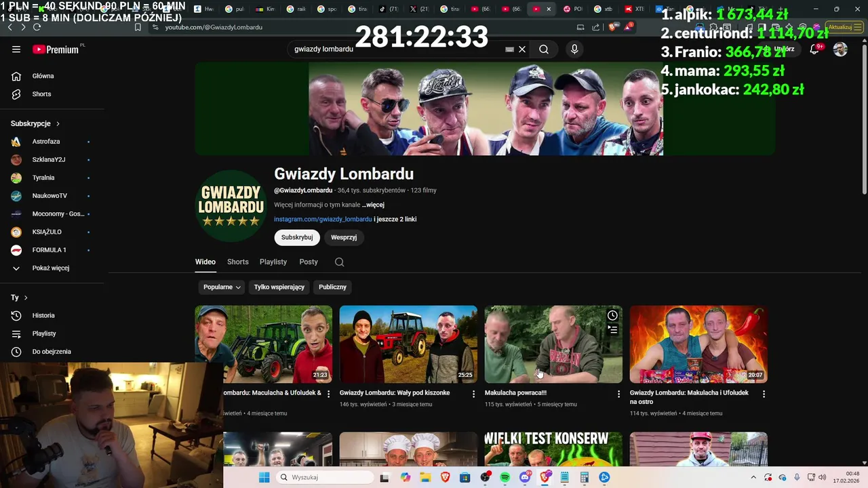
Task: Add Makulacha powraca video to queue
Action: [612, 330]
